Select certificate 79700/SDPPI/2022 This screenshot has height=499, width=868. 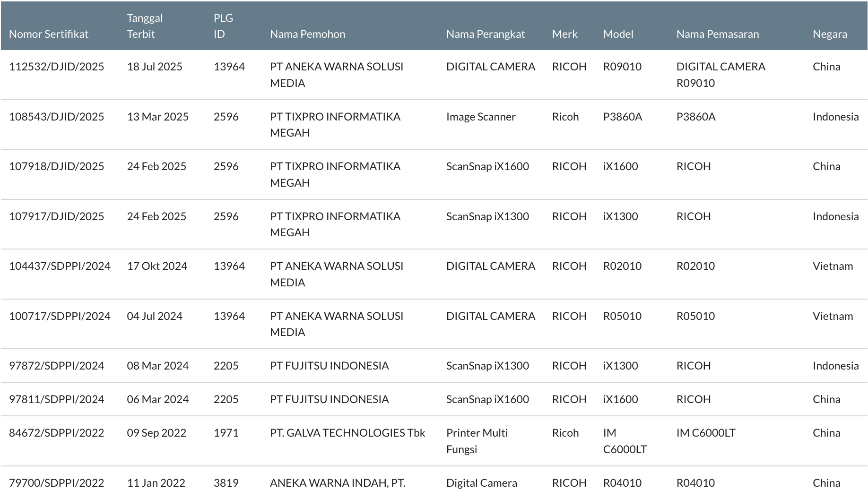click(57, 483)
